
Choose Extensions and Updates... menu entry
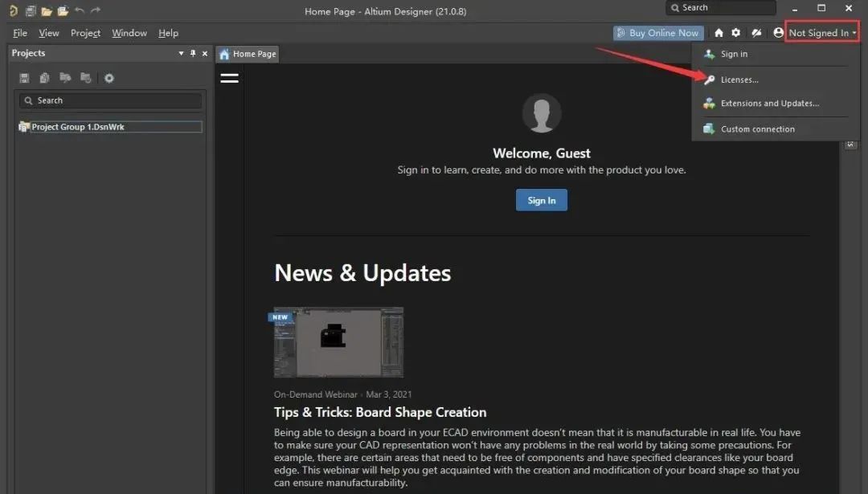tap(769, 104)
